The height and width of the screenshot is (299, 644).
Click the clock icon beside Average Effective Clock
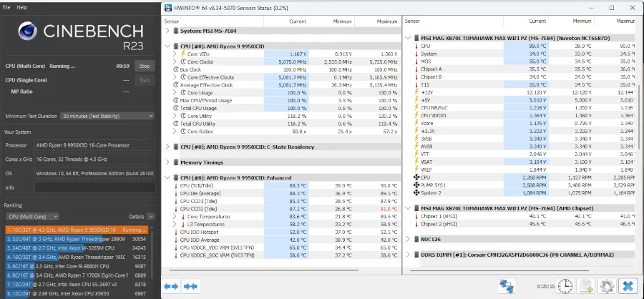pyautogui.click(x=176, y=85)
